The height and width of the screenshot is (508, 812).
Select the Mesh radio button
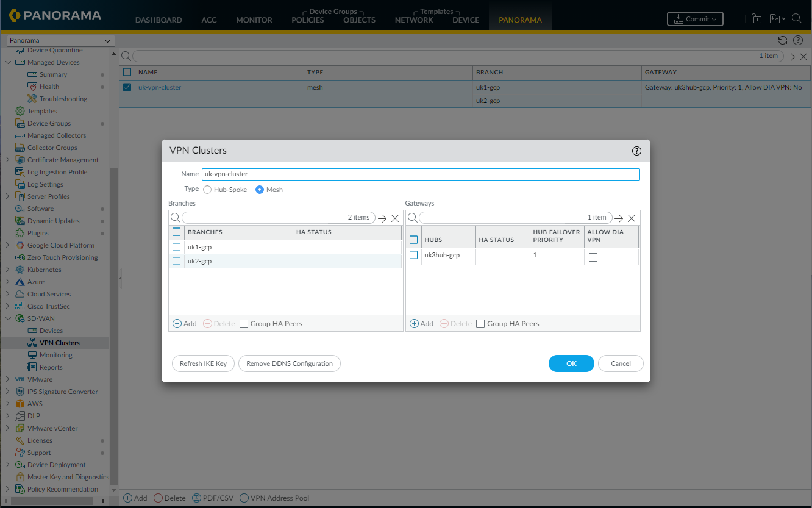coord(260,190)
